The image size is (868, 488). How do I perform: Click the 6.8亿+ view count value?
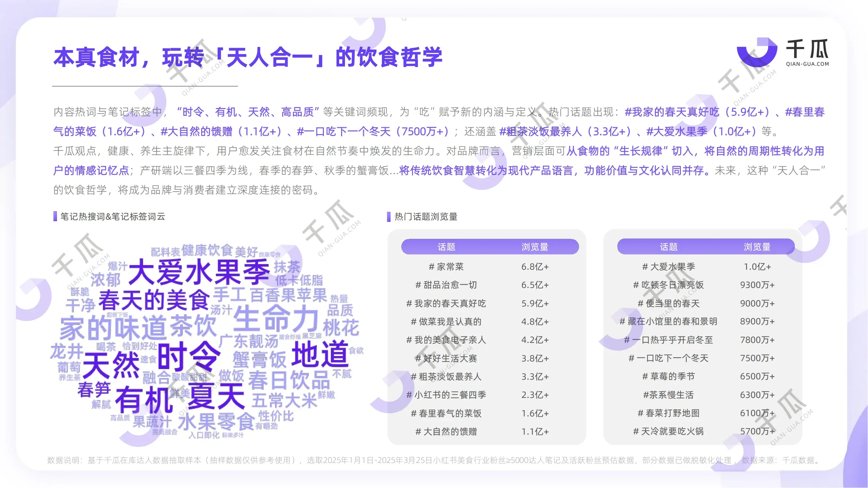[x=535, y=267]
